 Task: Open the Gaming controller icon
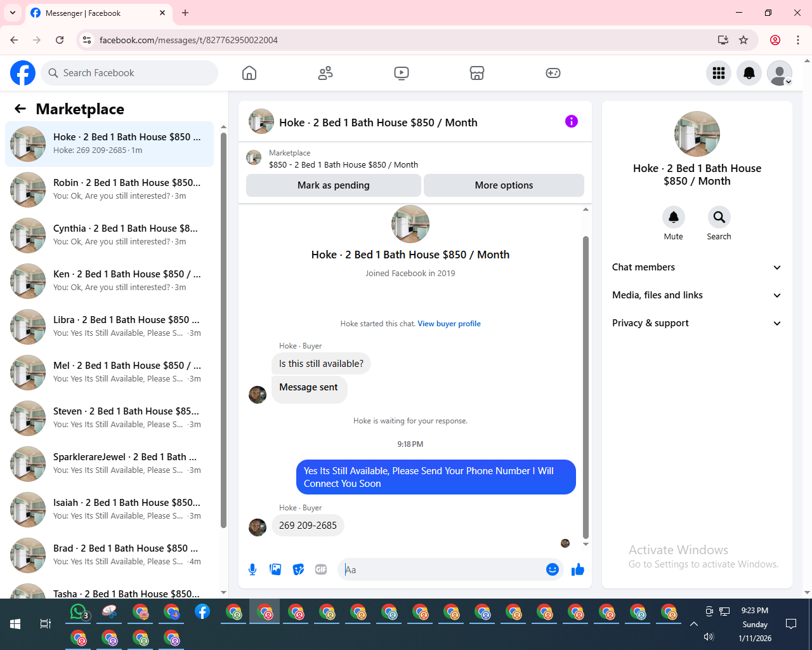tap(553, 73)
